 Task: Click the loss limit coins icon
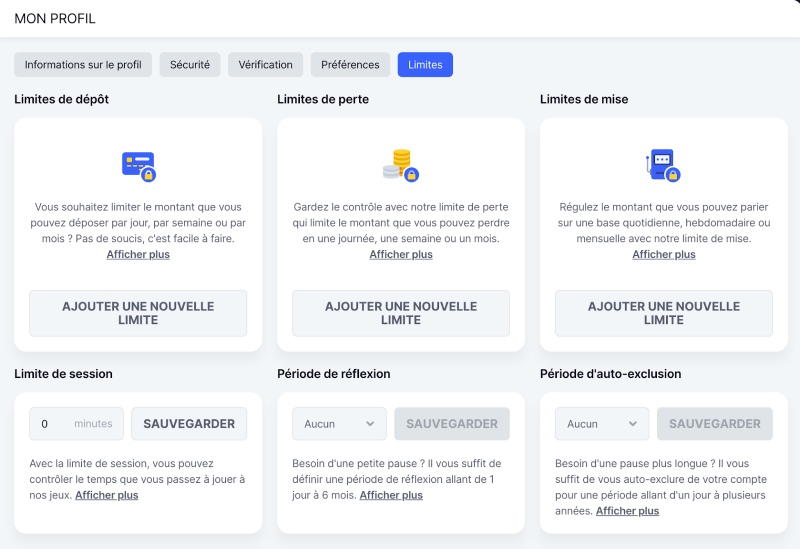pyautogui.click(x=401, y=165)
